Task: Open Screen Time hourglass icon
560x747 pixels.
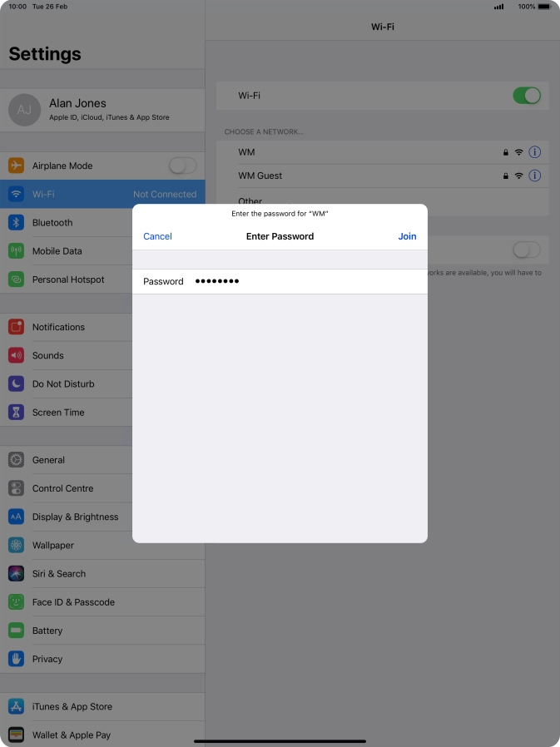Action: (16, 413)
